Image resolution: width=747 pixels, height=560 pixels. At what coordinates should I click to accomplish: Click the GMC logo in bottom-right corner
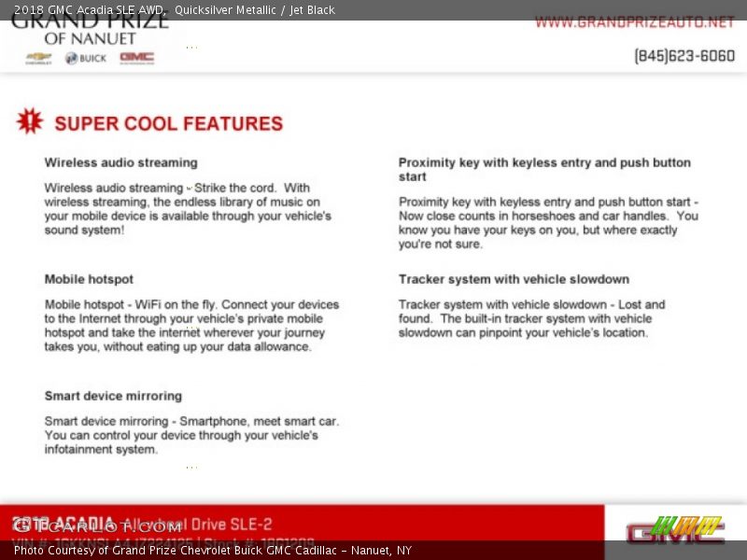(675, 529)
